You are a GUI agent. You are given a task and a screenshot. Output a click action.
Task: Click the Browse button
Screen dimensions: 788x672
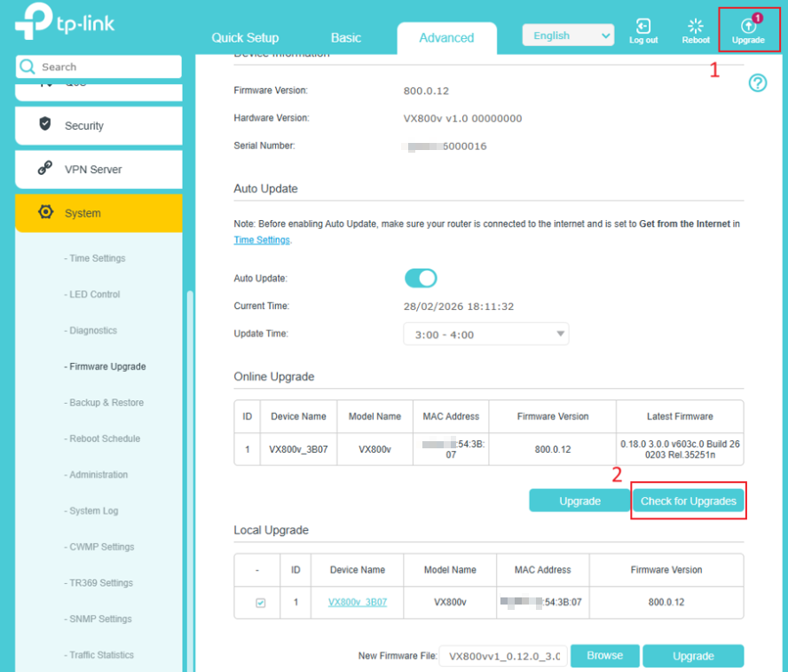604,656
